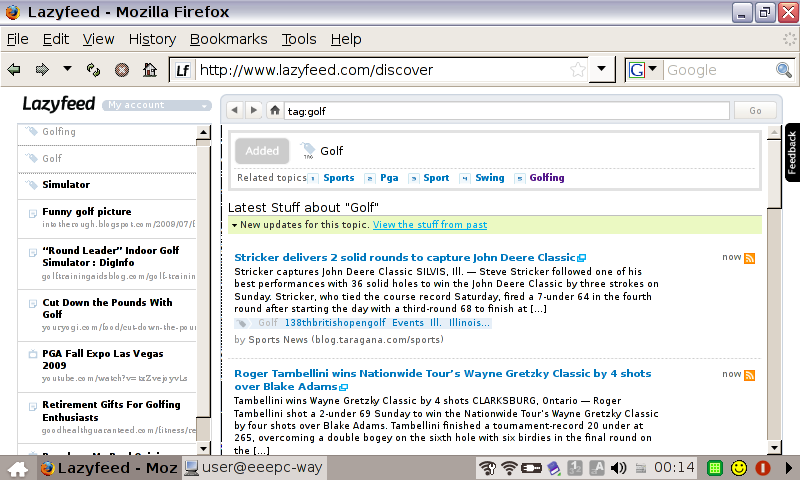Open Retirement Gifts For Golfing Enthusiasts item
Image resolution: width=800 pixels, height=480 pixels.
(111, 411)
